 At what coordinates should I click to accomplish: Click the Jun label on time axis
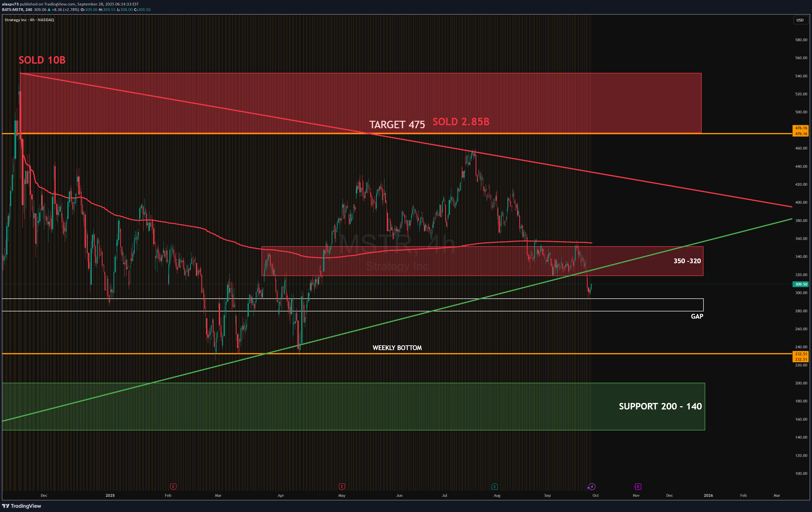[399, 496]
